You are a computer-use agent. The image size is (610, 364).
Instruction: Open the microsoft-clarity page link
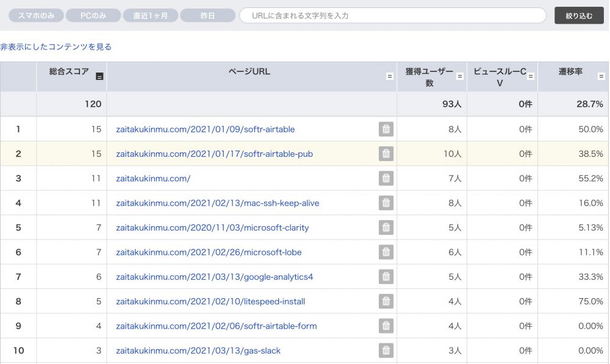pos(212,227)
